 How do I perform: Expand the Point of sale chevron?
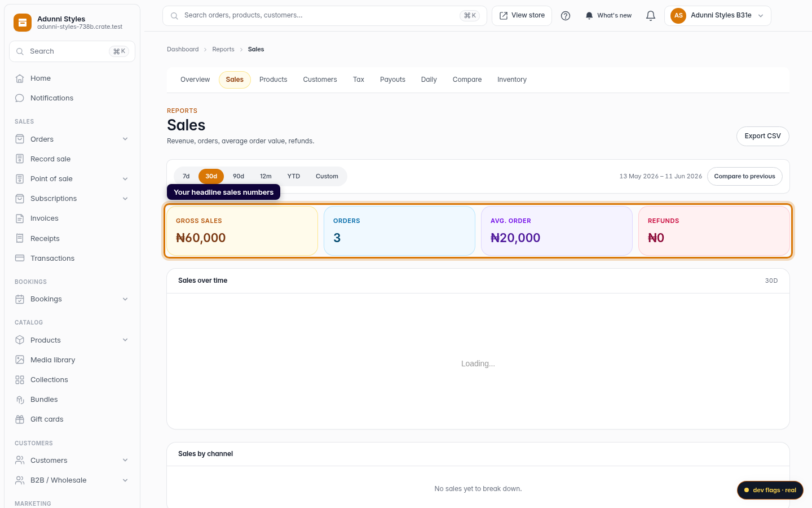click(125, 179)
